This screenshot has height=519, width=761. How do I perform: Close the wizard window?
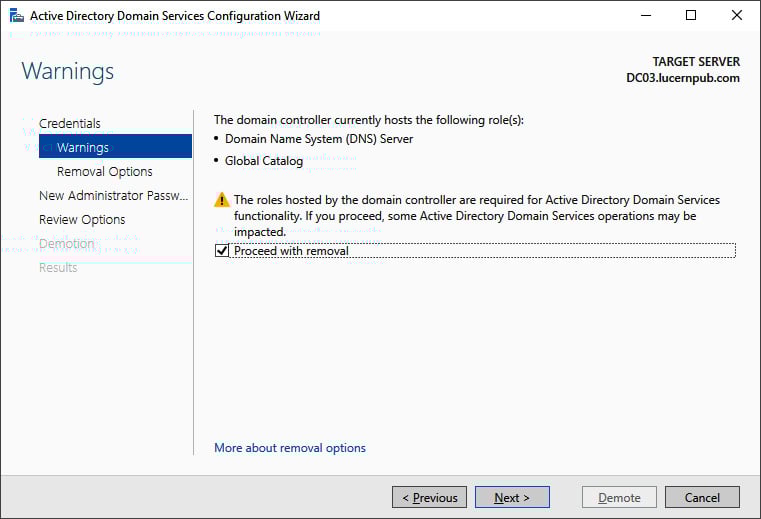point(737,16)
